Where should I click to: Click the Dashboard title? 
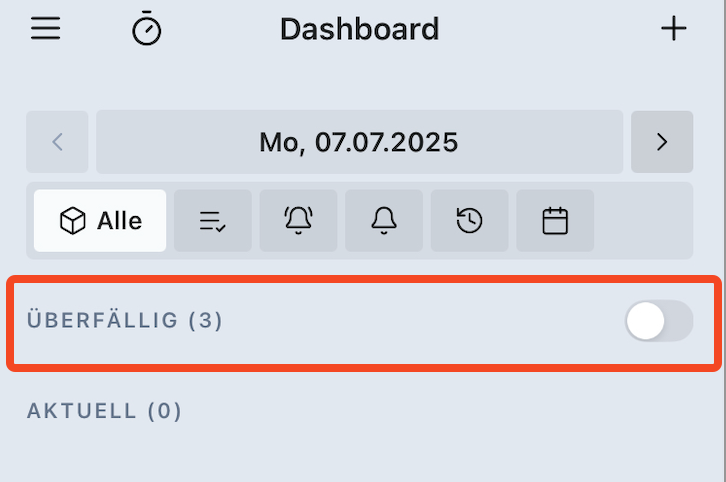click(359, 29)
